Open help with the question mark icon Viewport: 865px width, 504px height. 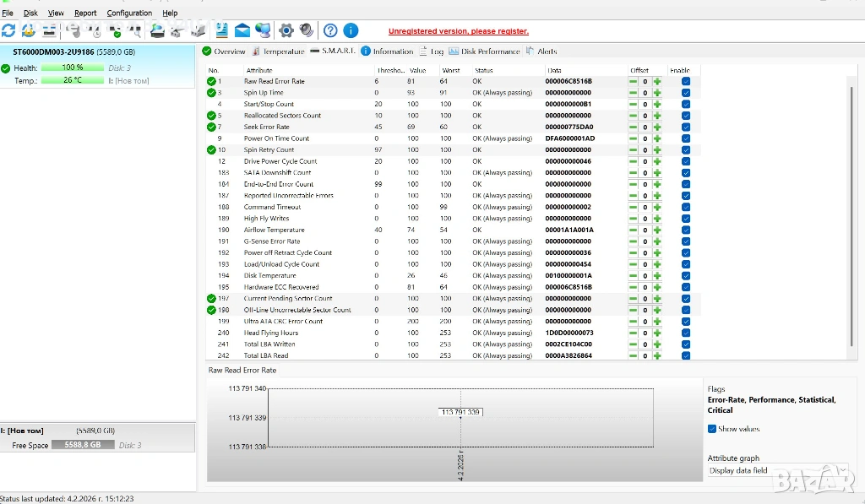click(x=330, y=30)
